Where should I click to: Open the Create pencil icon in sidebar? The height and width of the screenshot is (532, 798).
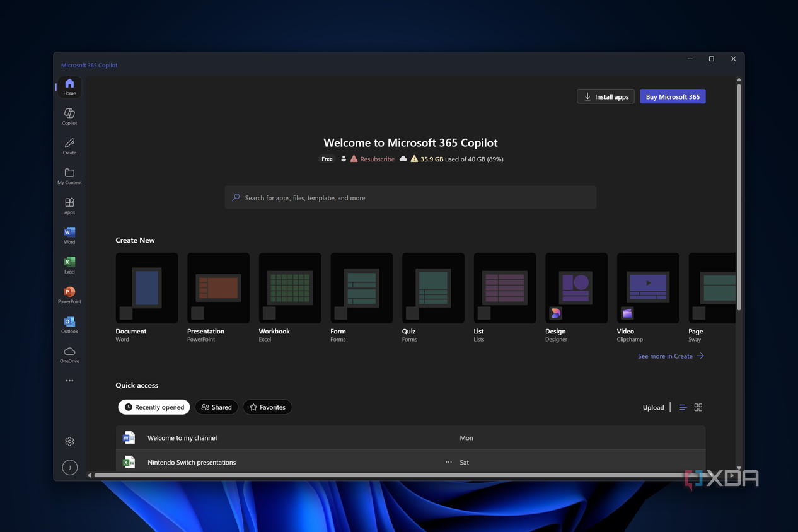(x=69, y=146)
